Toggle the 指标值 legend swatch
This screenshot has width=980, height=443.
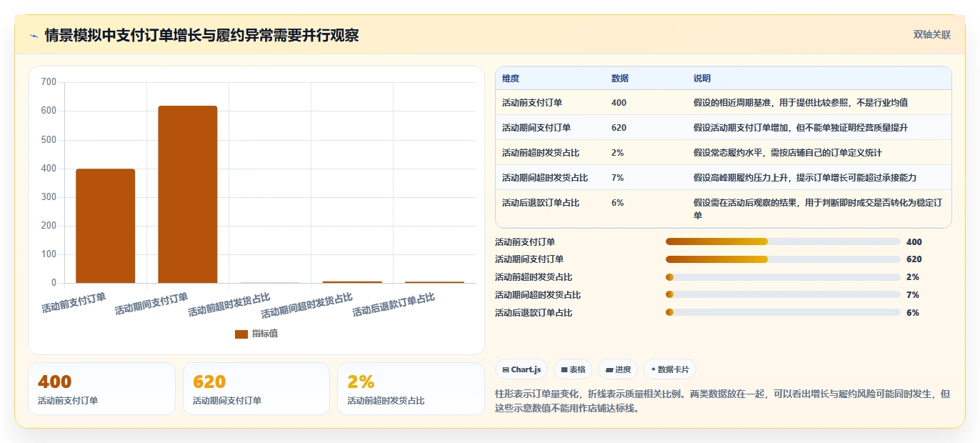[x=241, y=334]
